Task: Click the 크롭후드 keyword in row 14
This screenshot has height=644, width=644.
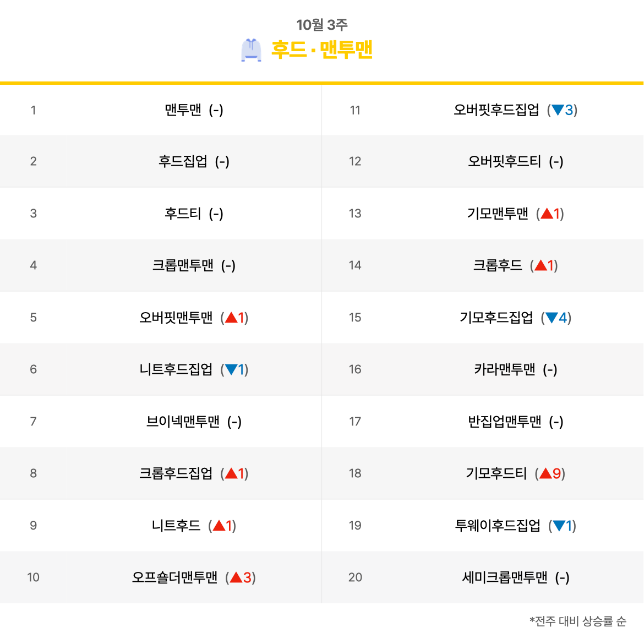Action: [x=498, y=265]
